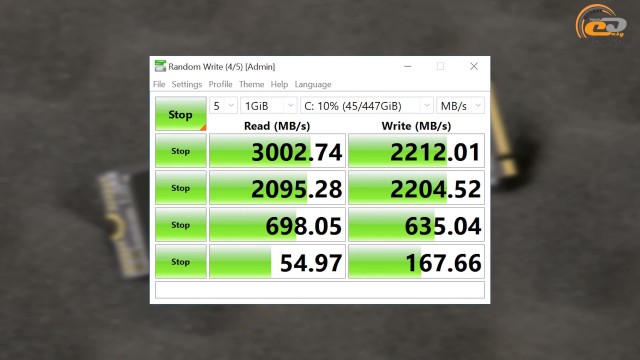The width and height of the screenshot is (640, 360).
Task: Expand the test size dropdown showing 1GiB
Action: 268,106
